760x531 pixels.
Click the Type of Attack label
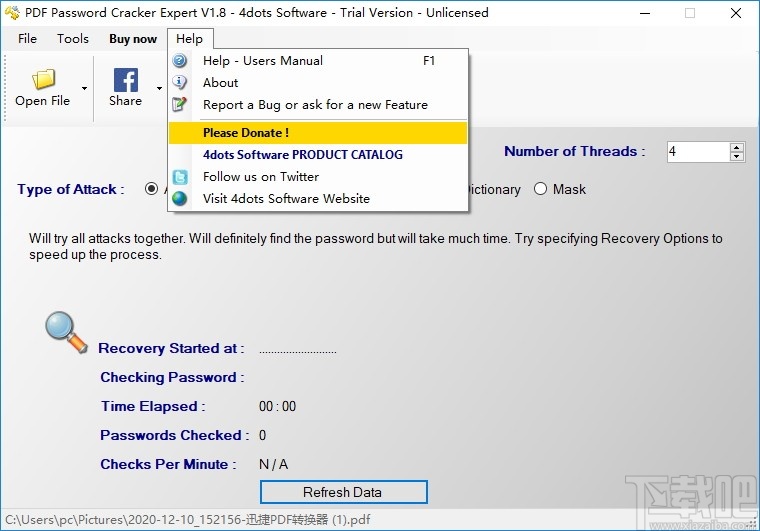click(x=71, y=189)
